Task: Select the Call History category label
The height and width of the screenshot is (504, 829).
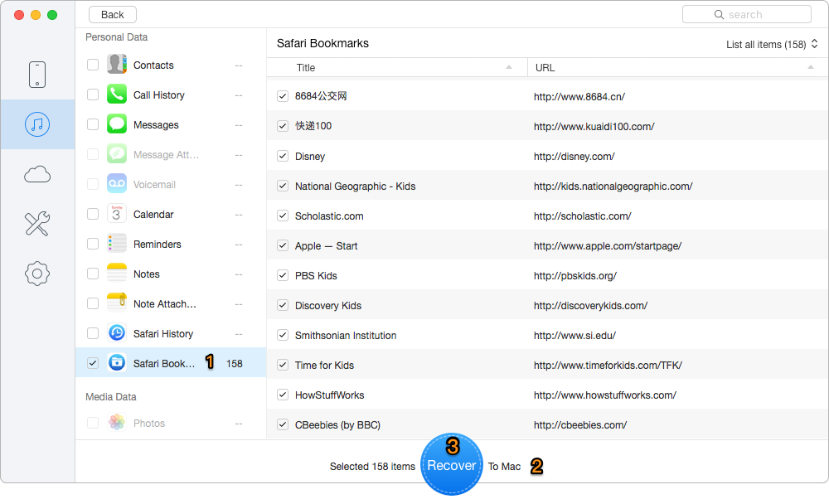Action: [159, 95]
